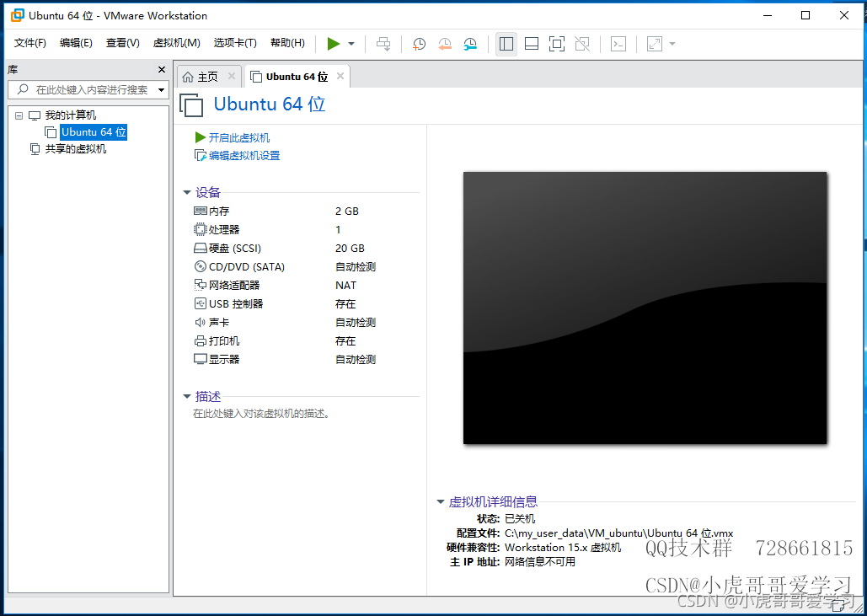This screenshot has width=867, height=616.
Task: Take a snapshot with the clock-plus icon
Action: point(419,44)
